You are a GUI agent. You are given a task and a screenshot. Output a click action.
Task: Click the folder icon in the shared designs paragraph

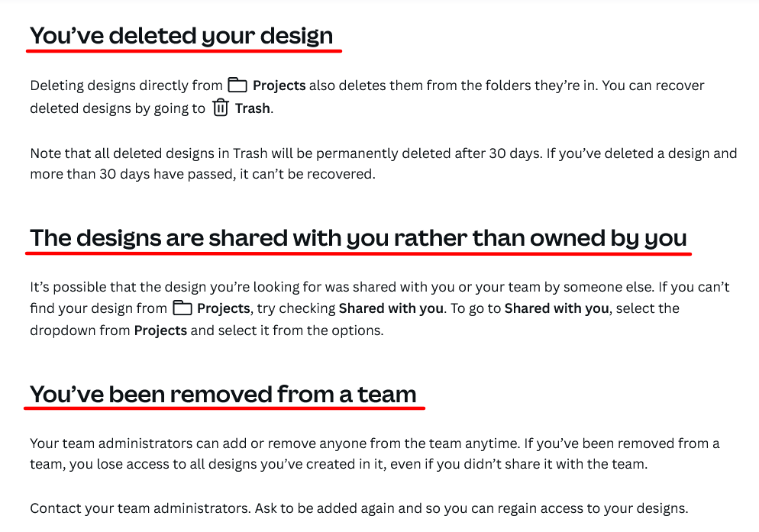pos(182,308)
